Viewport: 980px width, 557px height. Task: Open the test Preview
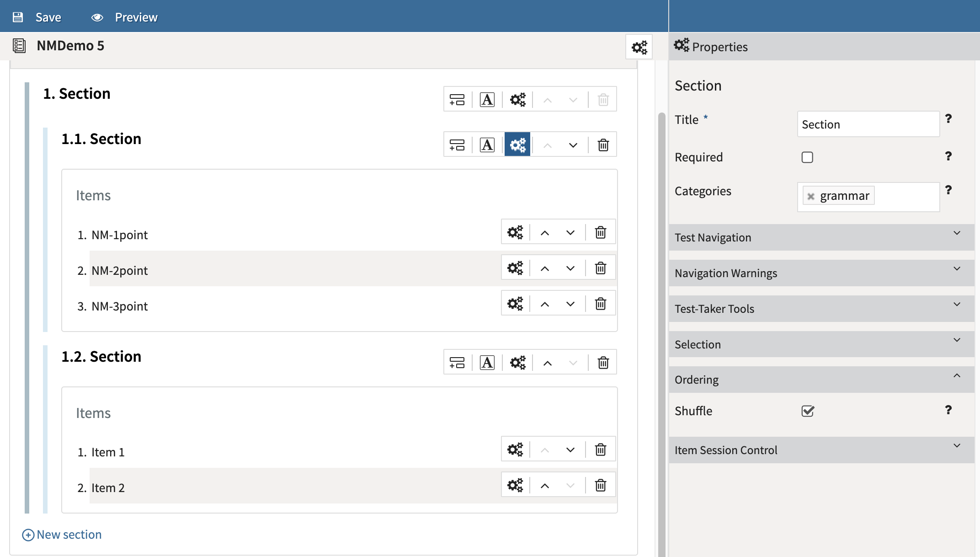124,17
